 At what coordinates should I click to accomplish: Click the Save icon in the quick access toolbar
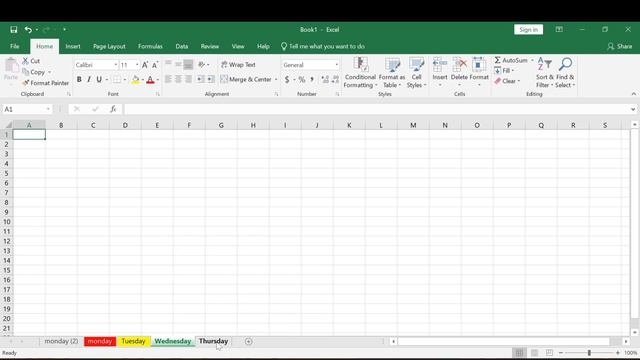tap(14, 29)
